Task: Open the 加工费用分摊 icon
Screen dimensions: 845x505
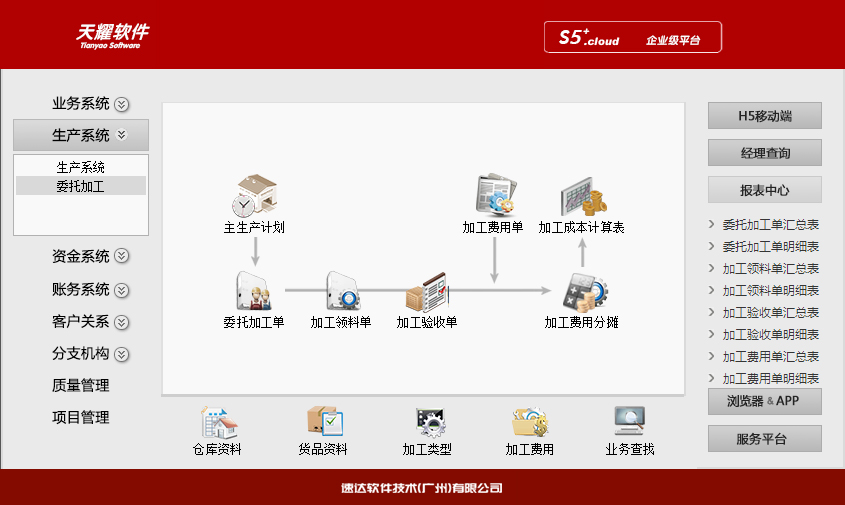Action: 582,292
